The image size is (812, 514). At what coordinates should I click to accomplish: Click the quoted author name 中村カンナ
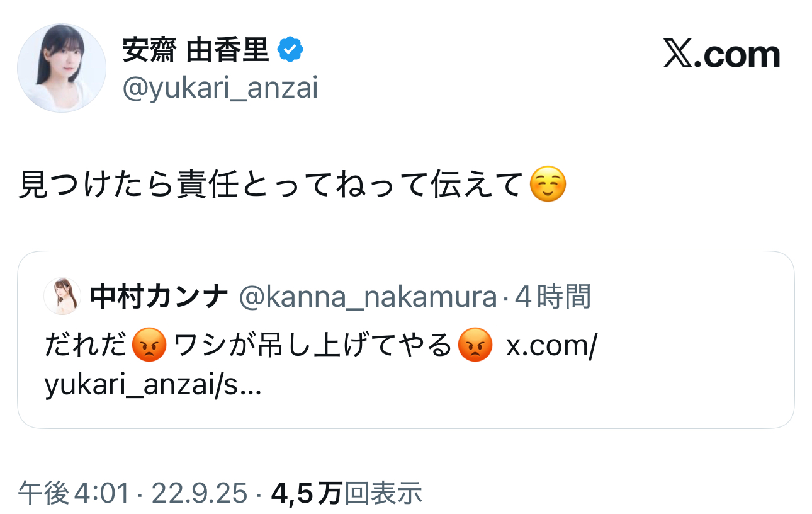click(159, 297)
